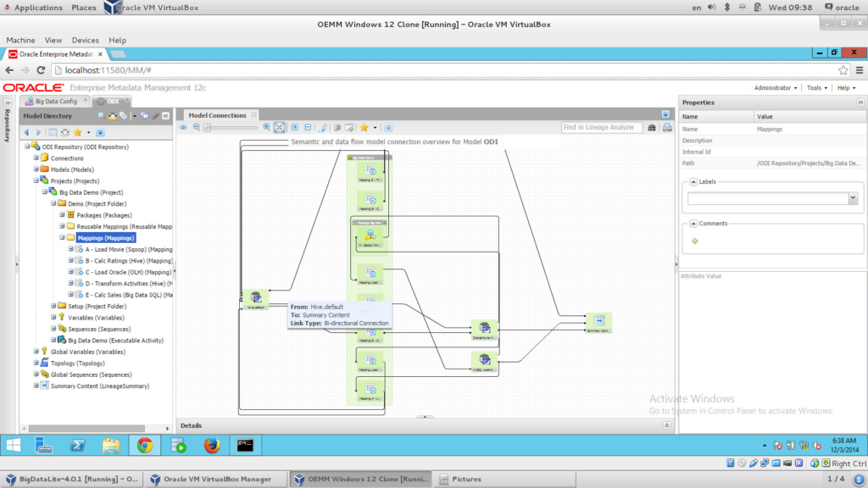
Task: Open the Model Connections panel options menu
Action: coord(665,115)
